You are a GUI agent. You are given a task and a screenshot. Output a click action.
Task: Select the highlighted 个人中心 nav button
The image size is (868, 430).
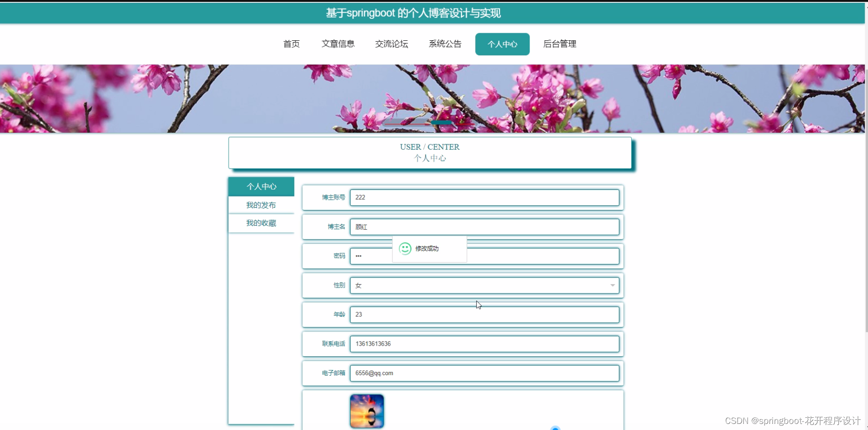(x=502, y=44)
